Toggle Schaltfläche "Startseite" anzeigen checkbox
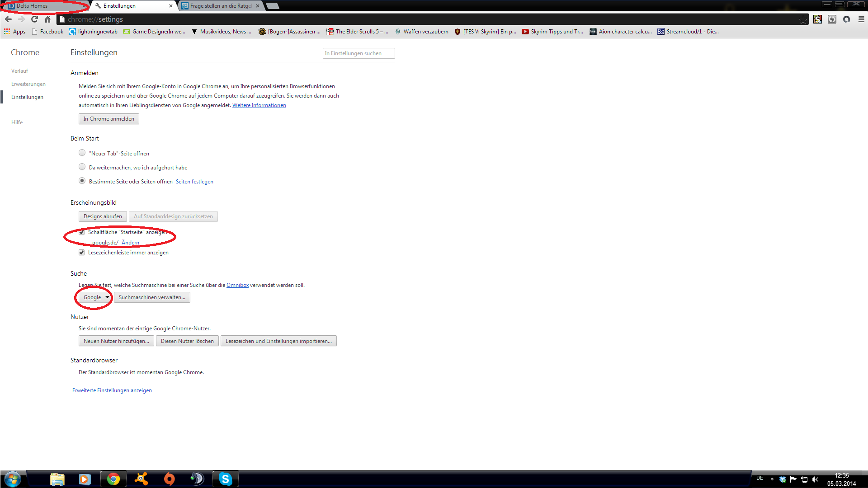 [x=81, y=232]
